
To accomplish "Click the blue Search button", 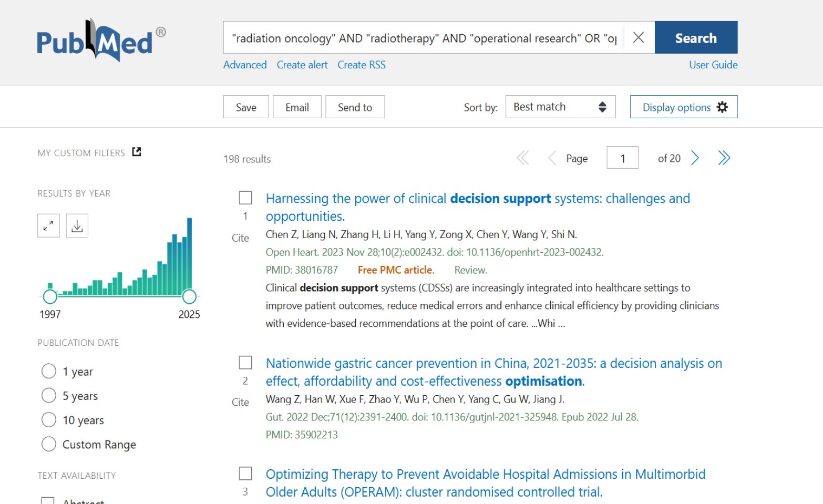I will [696, 37].
